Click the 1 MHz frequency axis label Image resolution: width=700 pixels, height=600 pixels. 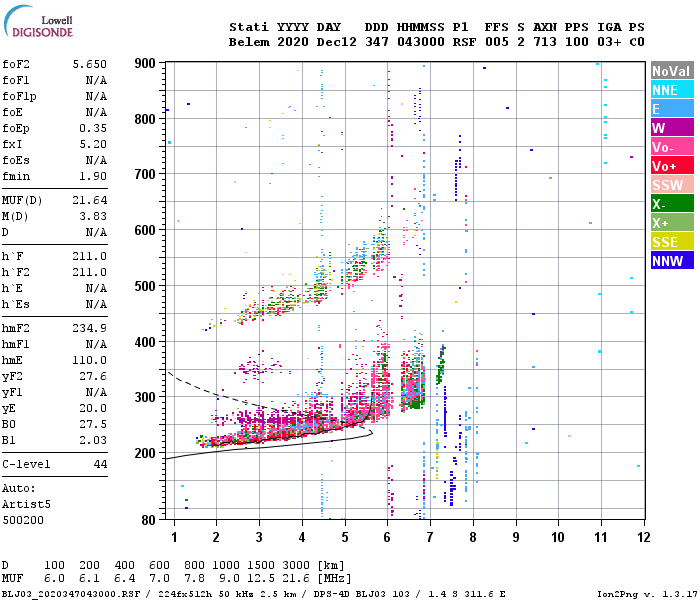174,537
